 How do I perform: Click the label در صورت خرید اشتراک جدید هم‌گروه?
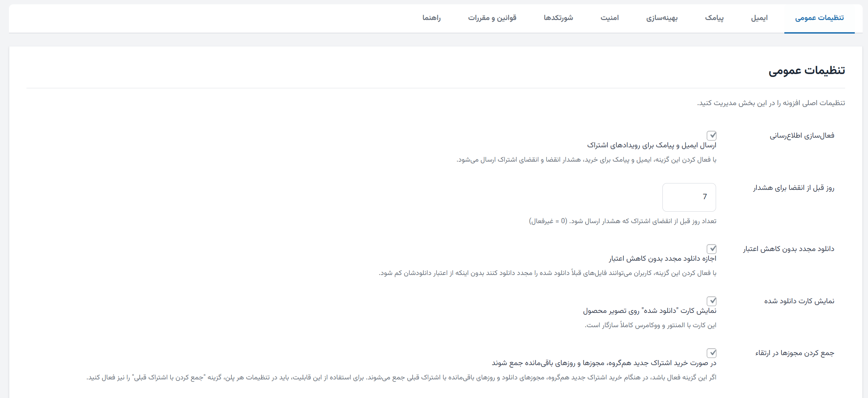tap(604, 363)
